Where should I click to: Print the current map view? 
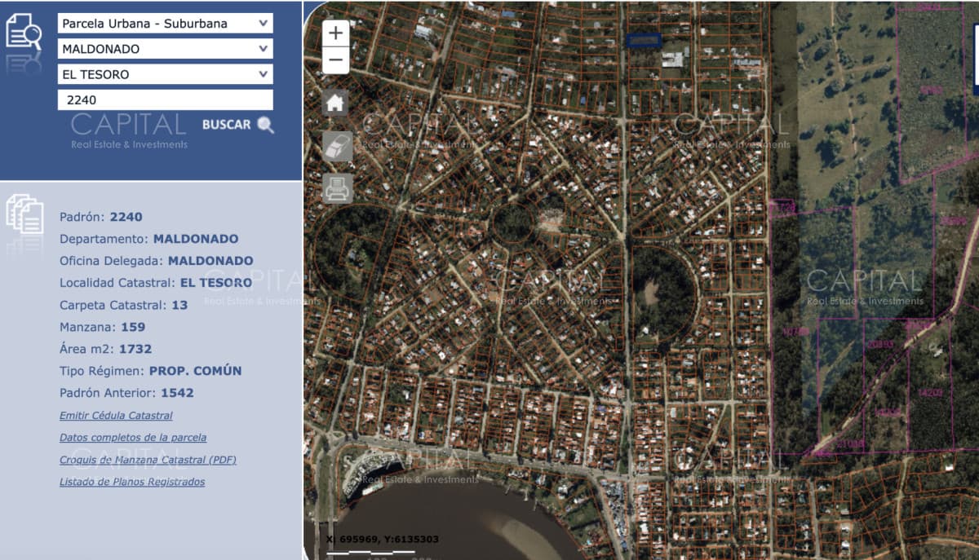(337, 188)
